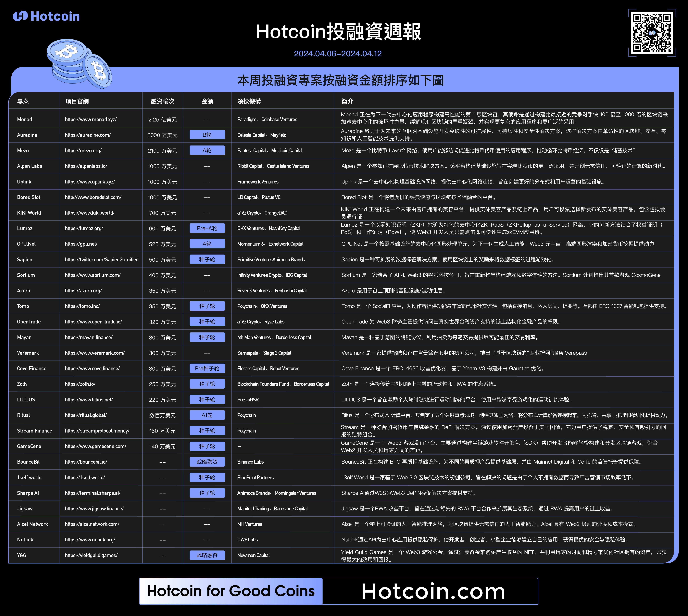The width and height of the screenshot is (688, 616).
Task: Open the https://terminal.sharpe.ai/ link
Action: pyautogui.click(x=93, y=493)
